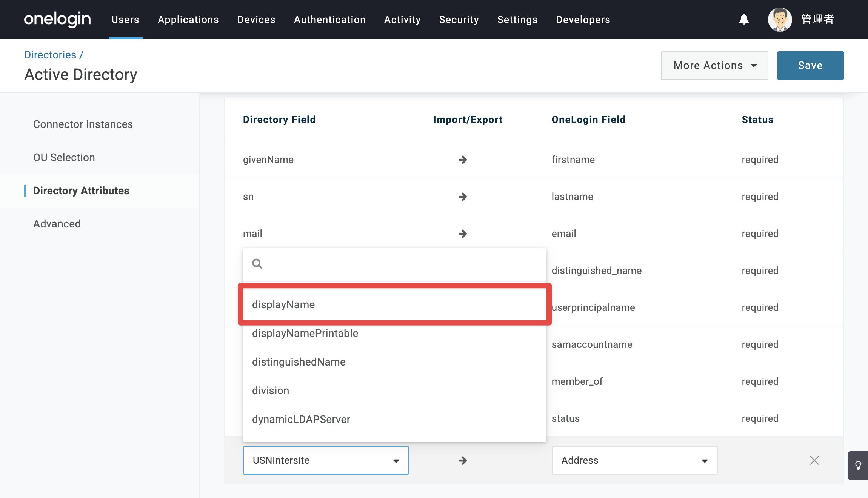The width and height of the screenshot is (868, 498).
Task: Click the user avatar picture
Action: coord(780,19)
